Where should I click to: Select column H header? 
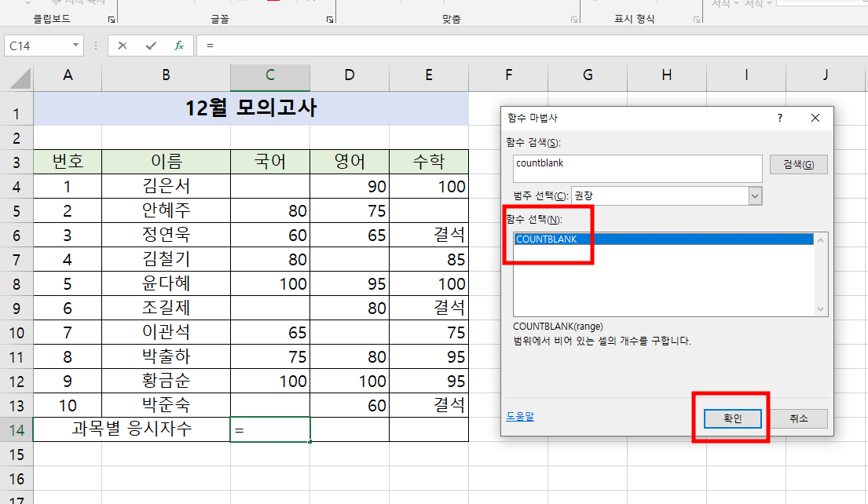(x=667, y=76)
